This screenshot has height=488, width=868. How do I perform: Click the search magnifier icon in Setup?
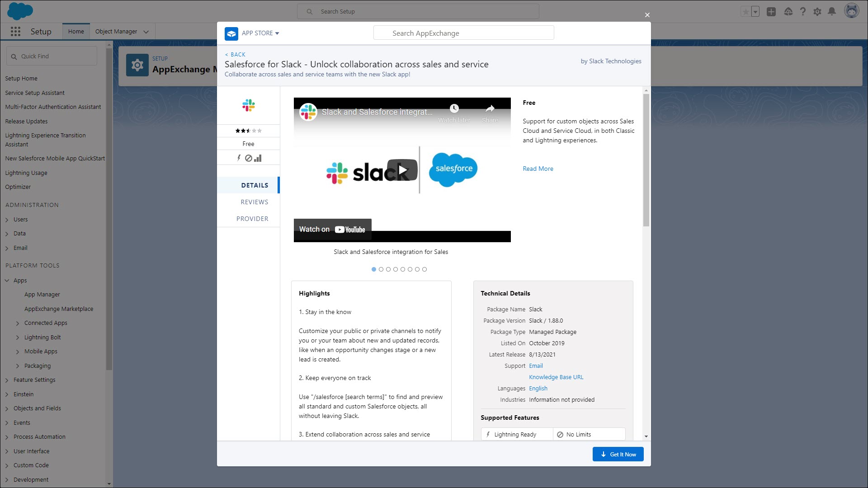pos(309,11)
